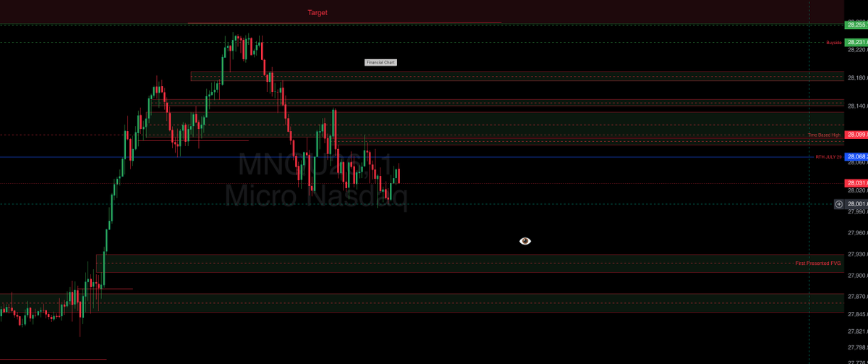Viewport: 868px width, 364px height.
Task: Select the First Presented FVG label
Action: (x=818, y=263)
